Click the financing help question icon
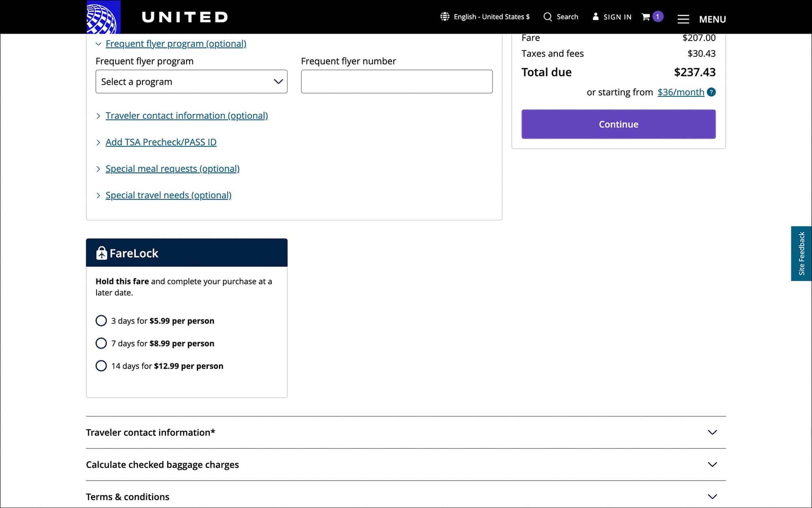 coord(711,92)
